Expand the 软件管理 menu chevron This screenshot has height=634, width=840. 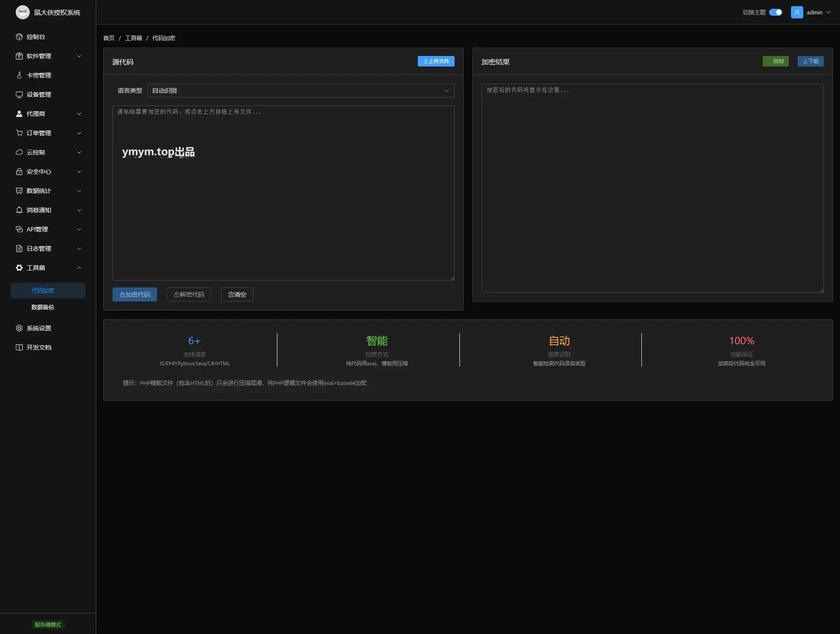pos(79,56)
